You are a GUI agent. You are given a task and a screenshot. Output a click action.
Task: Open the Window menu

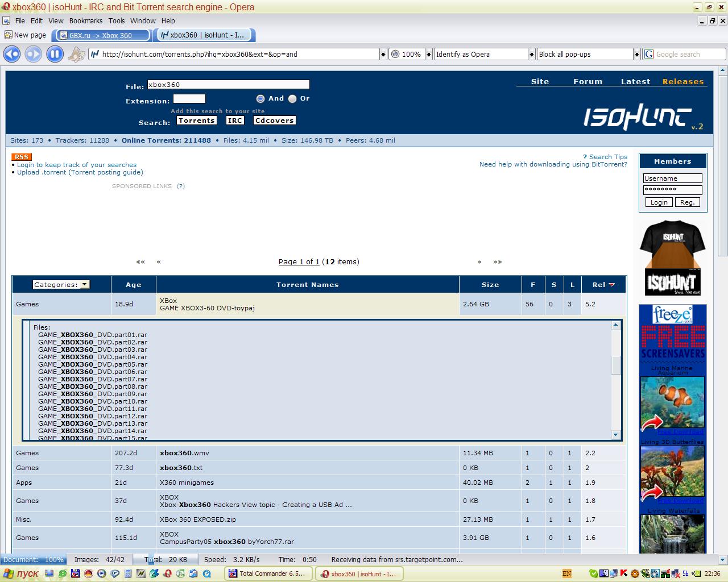(143, 21)
